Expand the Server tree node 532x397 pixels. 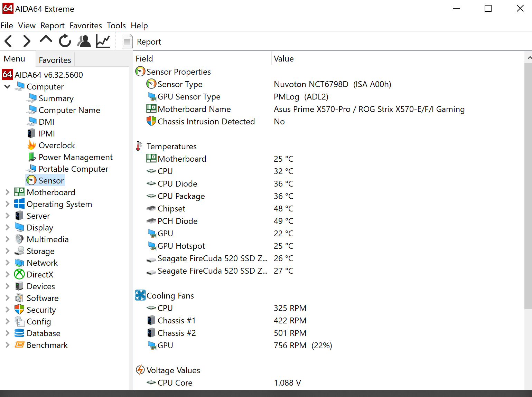pyautogui.click(x=7, y=216)
